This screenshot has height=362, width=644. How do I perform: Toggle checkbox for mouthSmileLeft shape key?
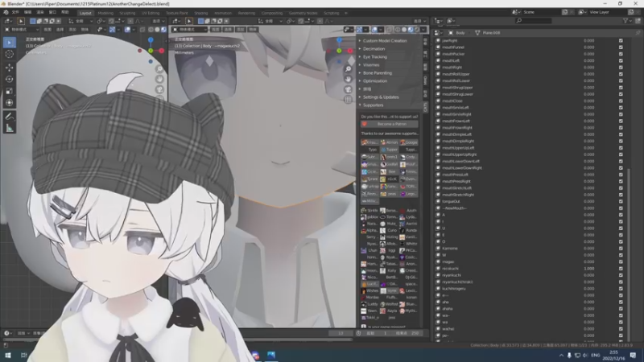click(x=621, y=108)
